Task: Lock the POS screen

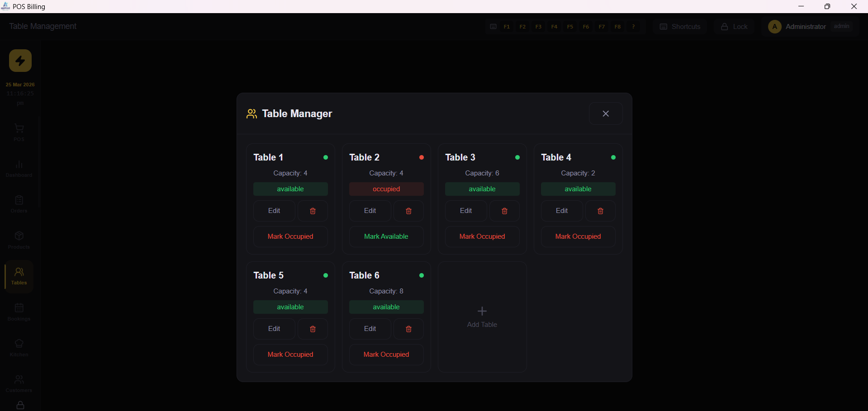Action: tap(734, 27)
